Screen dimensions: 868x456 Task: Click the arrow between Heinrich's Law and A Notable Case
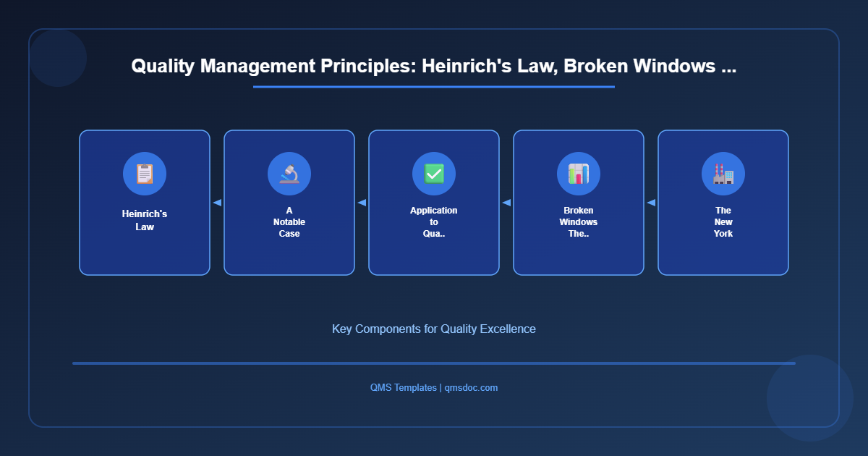coord(217,203)
